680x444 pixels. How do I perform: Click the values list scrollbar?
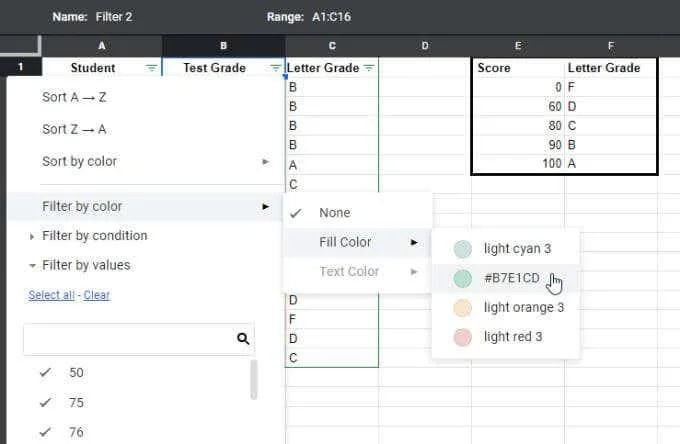click(254, 379)
